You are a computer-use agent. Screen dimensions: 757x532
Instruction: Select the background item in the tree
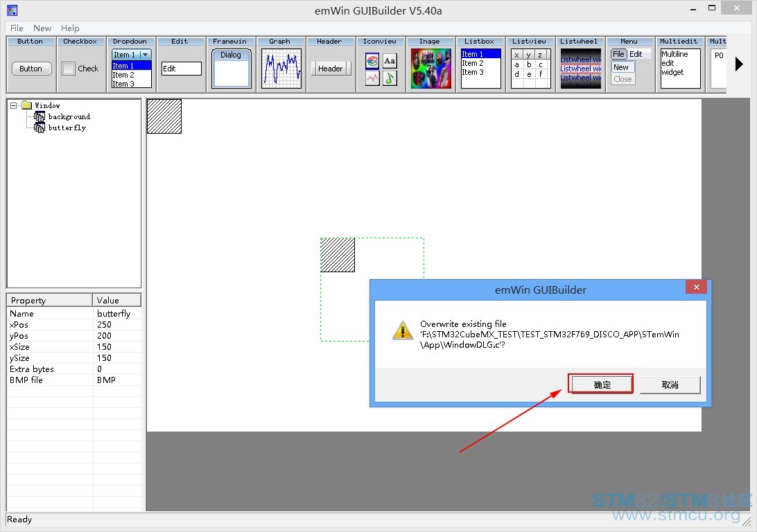[69, 117]
